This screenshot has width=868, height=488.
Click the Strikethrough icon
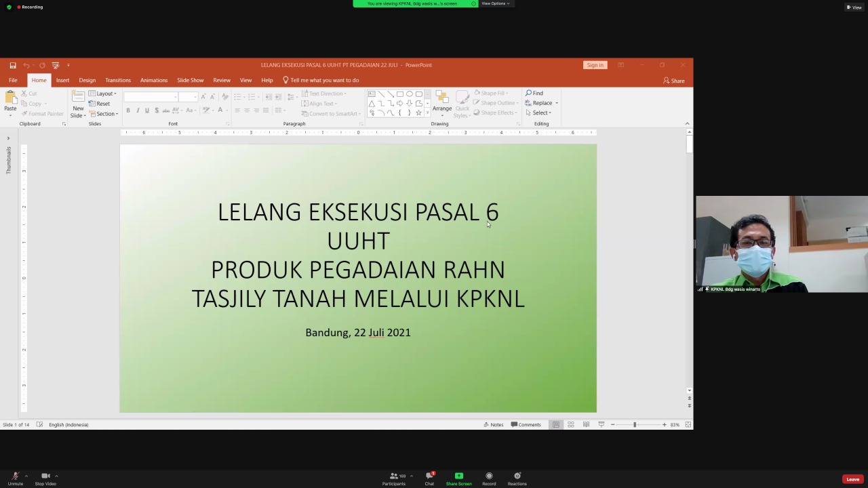tap(165, 110)
